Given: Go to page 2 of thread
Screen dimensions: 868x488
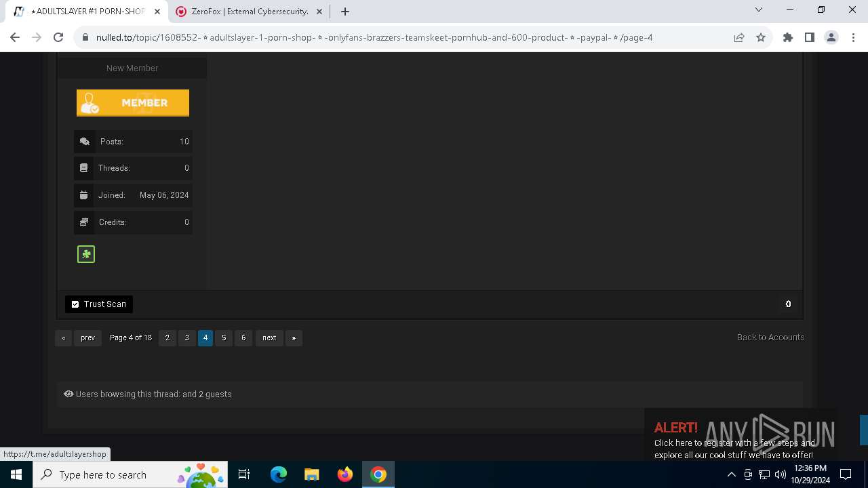Looking at the screenshot, I should 167,338.
